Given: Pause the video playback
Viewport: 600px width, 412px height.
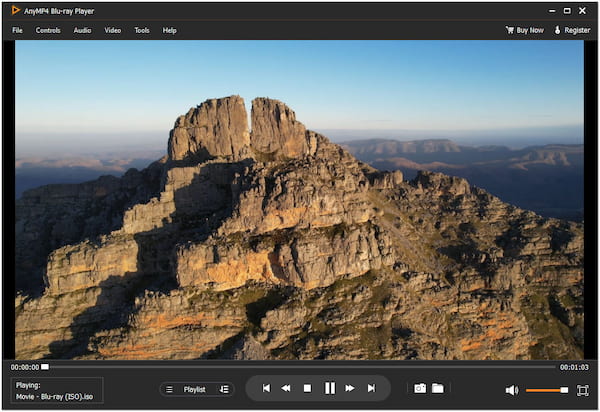Looking at the screenshot, I should click(329, 388).
